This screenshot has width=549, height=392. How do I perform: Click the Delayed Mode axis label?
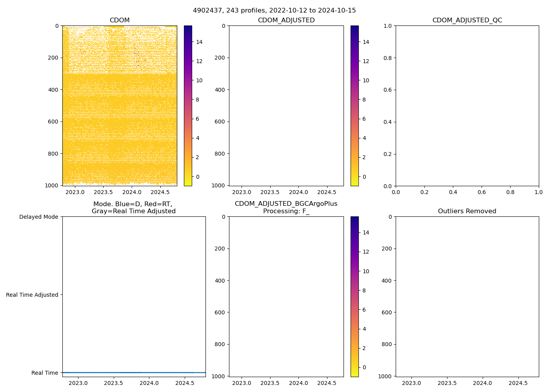point(38,217)
